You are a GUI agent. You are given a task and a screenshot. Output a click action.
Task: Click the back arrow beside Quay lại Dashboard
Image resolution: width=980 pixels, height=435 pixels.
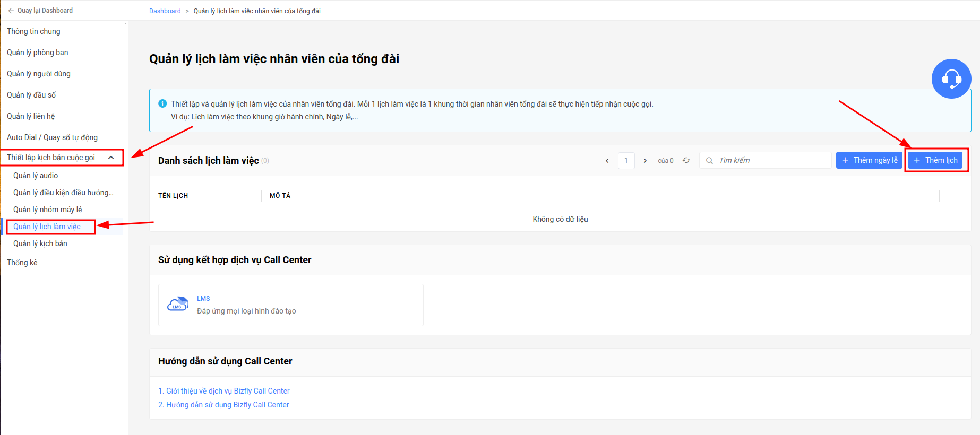point(11,11)
